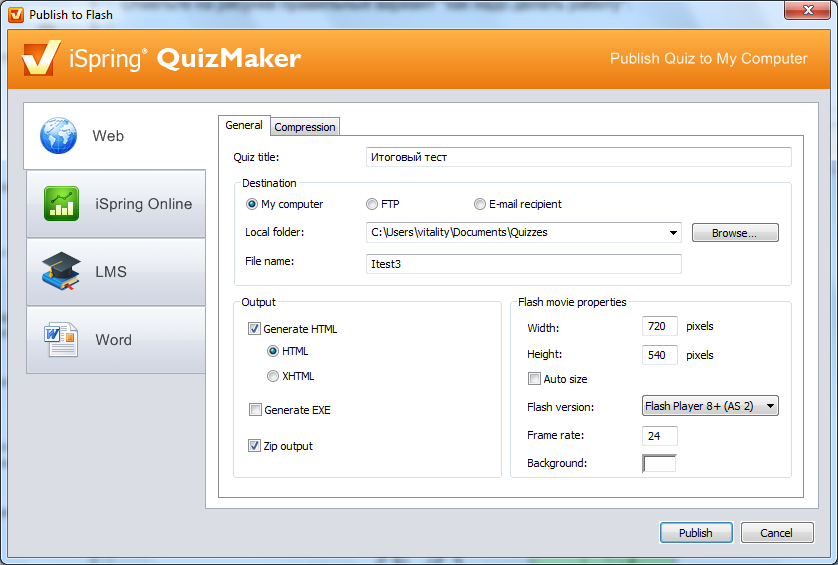Click the Quiz title input field
Screen dimensions: 838x565
(578, 157)
